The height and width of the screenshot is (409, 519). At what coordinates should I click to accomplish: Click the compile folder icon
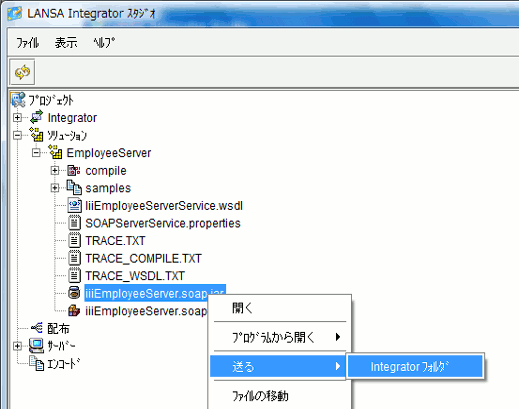[74, 171]
